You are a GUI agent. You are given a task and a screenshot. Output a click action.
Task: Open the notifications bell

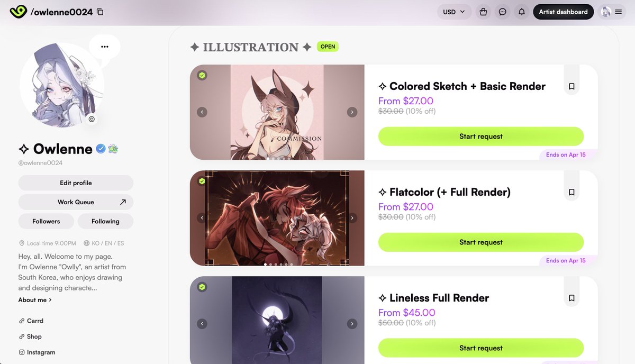pos(522,12)
